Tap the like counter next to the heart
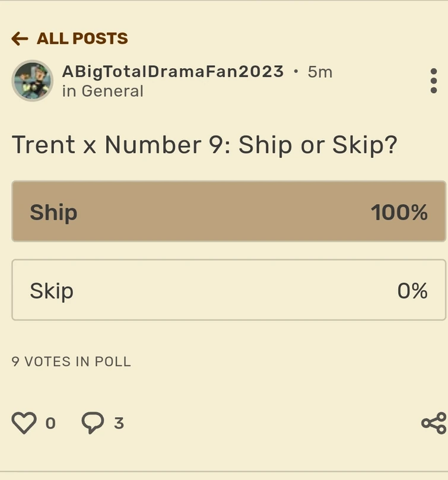 pos(51,424)
